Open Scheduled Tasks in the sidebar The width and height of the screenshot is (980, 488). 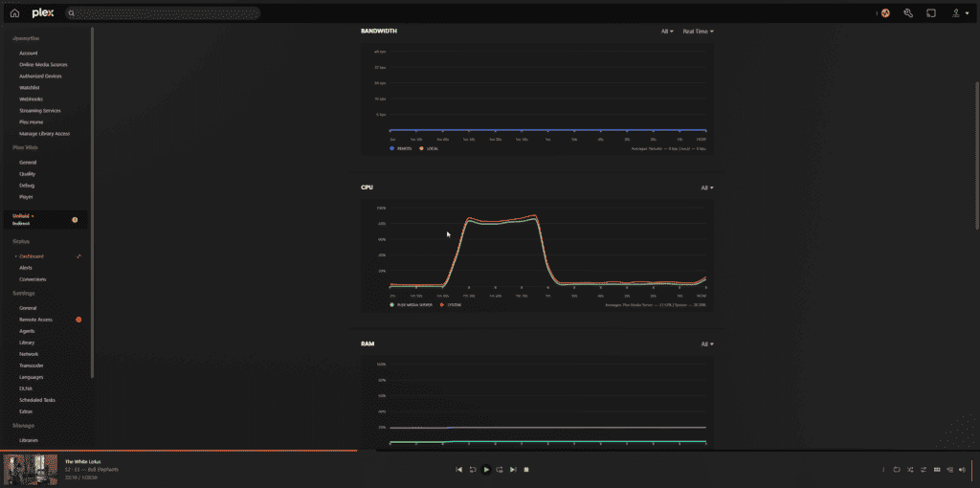click(x=37, y=400)
